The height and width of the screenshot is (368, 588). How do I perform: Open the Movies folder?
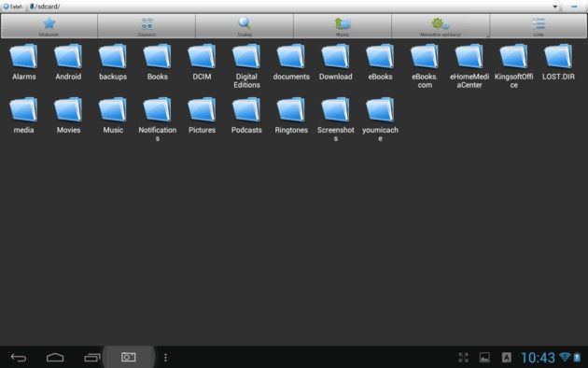pyautogui.click(x=68, y=116)
